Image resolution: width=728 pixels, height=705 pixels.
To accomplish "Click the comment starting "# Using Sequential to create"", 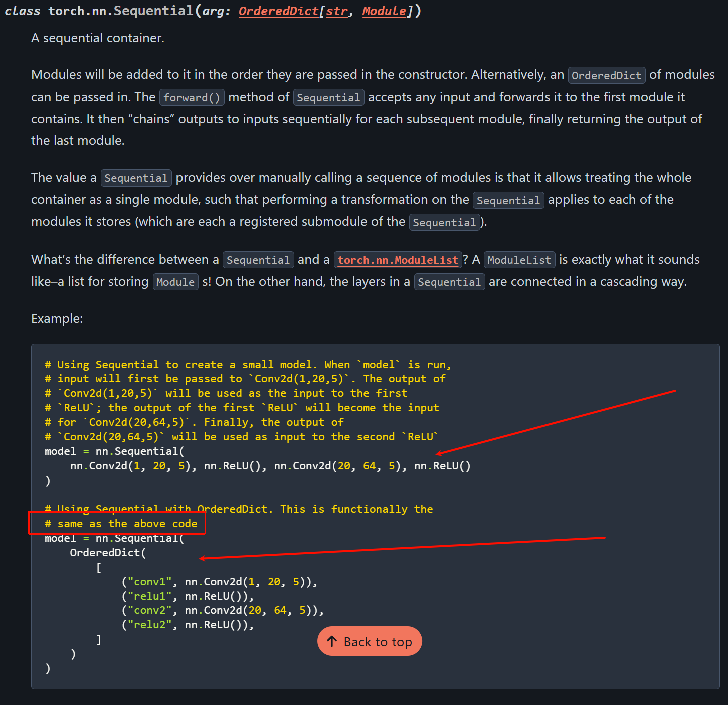I will [x=248, y=365].
